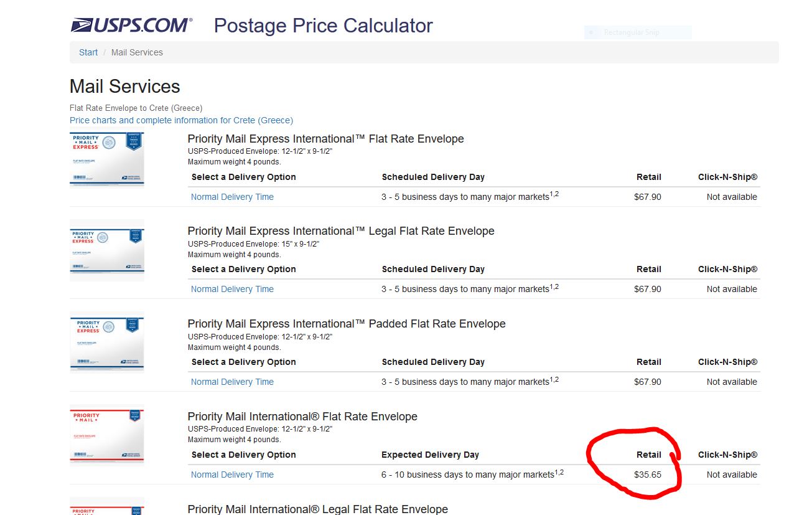Click Priority Mail International Flat Rate Envelope image
This screenshot has width=812, height=515.
pyautogui.click(x=107, y=436)
